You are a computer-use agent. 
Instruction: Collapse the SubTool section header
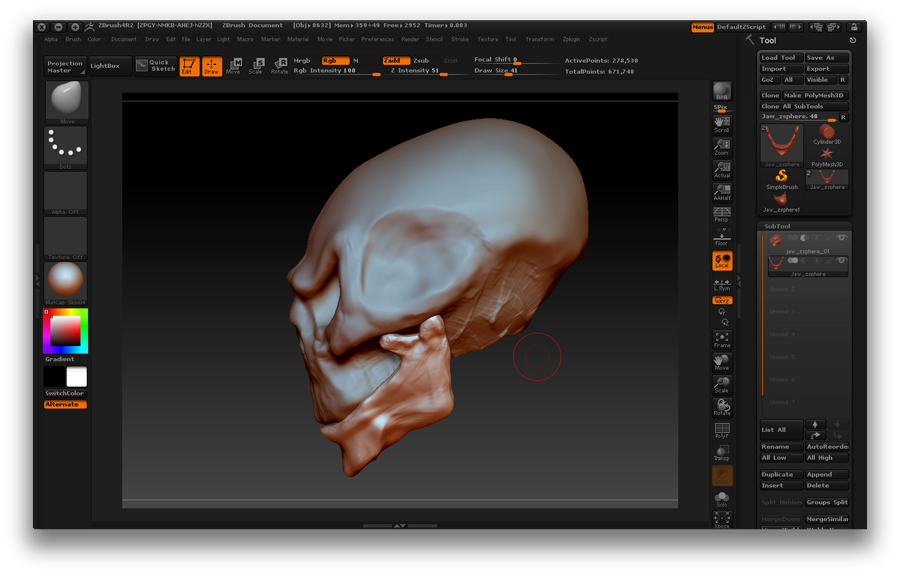[x=804, y=226]
